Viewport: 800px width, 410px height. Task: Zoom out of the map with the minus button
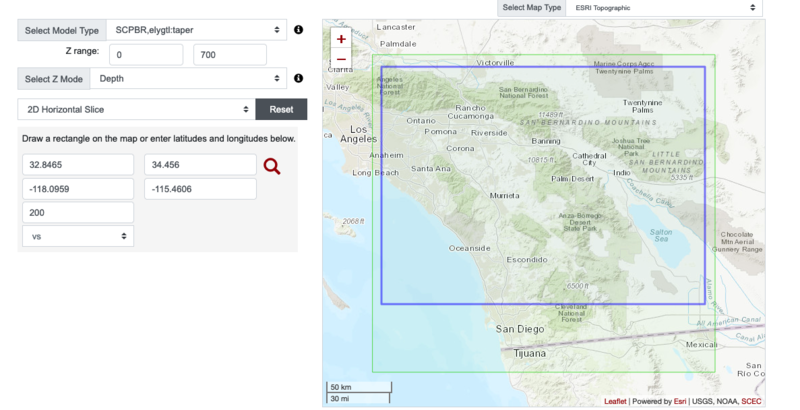coord(341,59)
